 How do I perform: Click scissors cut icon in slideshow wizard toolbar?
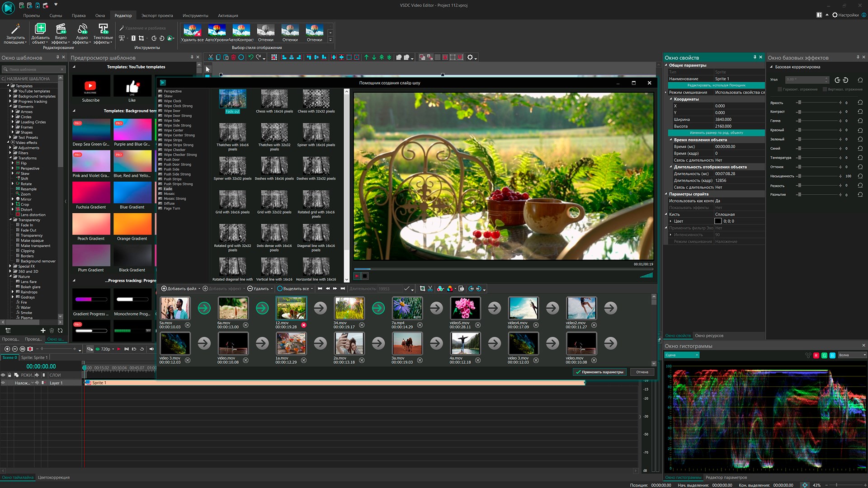[x=430, y=288]
